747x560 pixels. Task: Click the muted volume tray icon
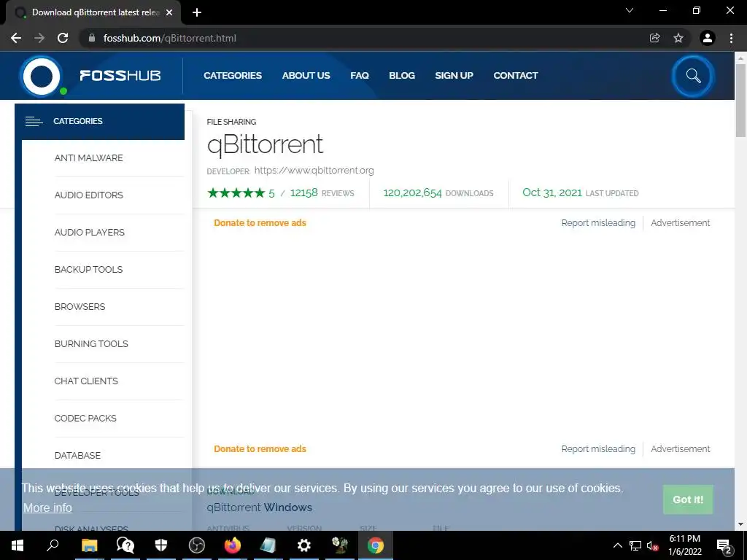coord(653,545)
